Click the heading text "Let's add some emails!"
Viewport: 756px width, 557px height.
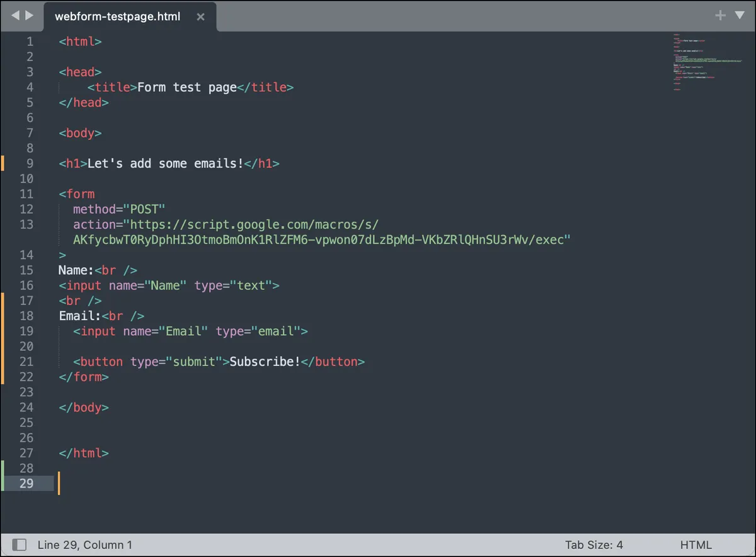[165, 164]
